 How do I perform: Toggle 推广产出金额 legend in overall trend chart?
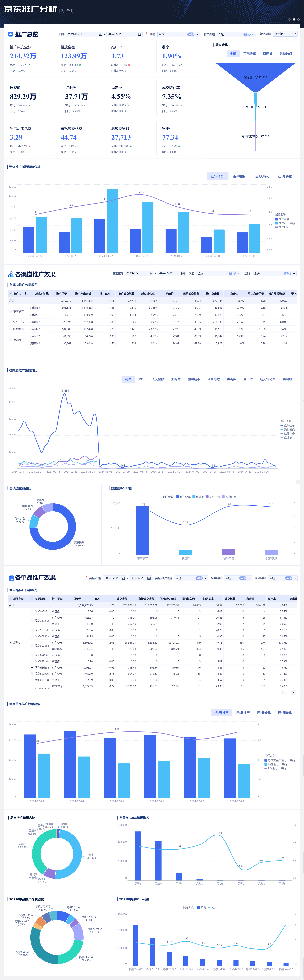[285, 223]
